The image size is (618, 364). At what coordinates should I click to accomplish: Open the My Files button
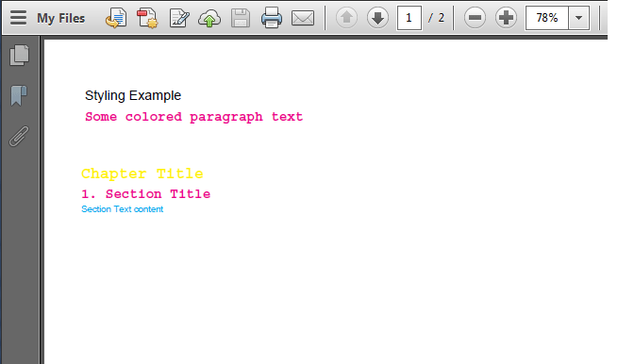(x=60, y=18)
